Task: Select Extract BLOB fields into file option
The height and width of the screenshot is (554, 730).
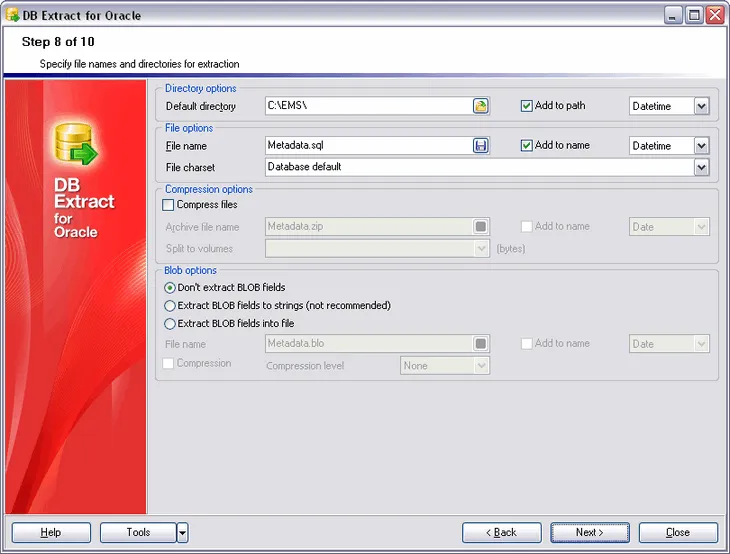Action: 170,324
